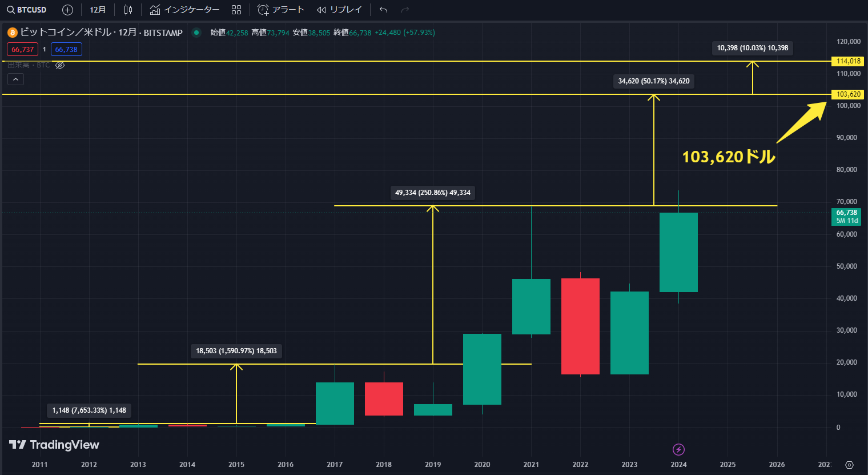Click the add symbol plus icon
This screenshot has width=868, height=475.
67,10
